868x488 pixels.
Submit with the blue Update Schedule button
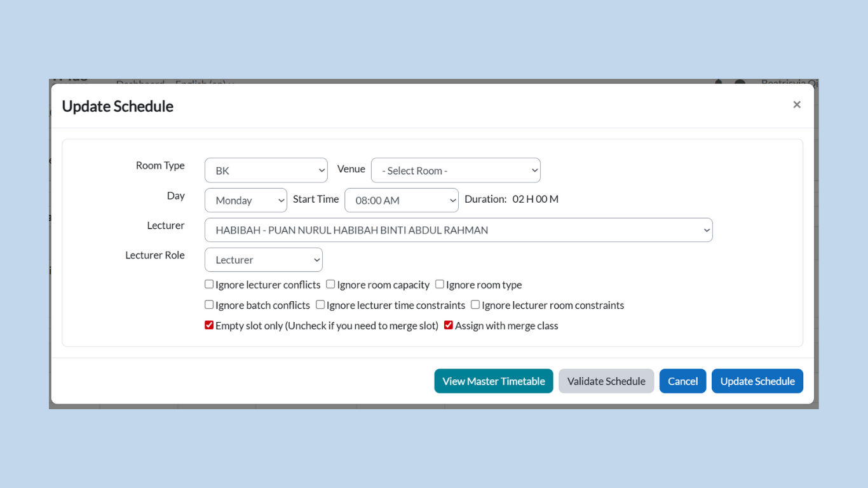757,381
